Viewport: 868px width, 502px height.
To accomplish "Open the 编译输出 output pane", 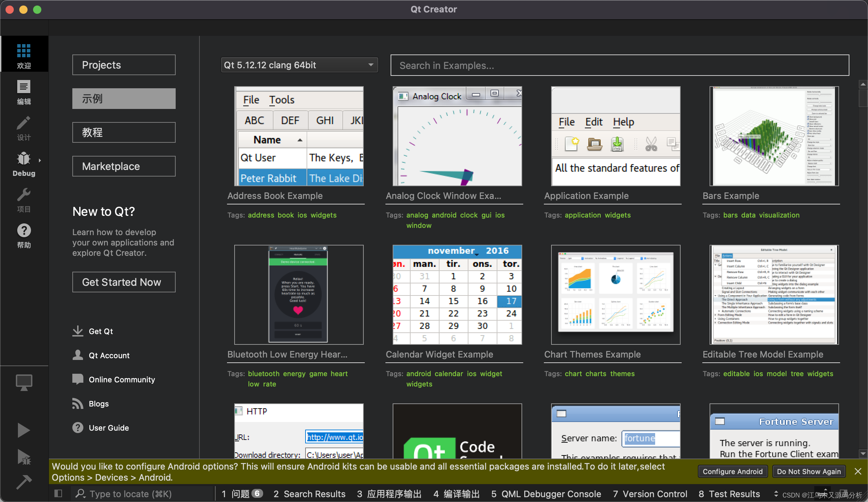I will click(456, 494).
